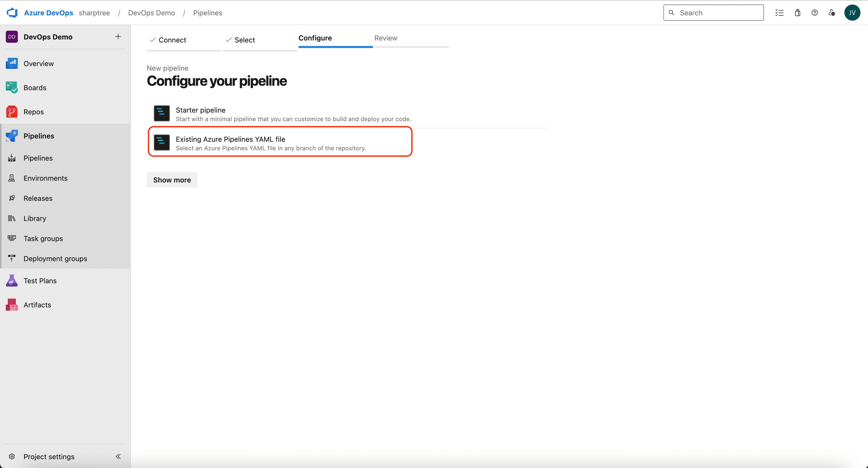Click the Azure DevOps logo icon
The image size is (868, 468).
(x=12, y=13)
